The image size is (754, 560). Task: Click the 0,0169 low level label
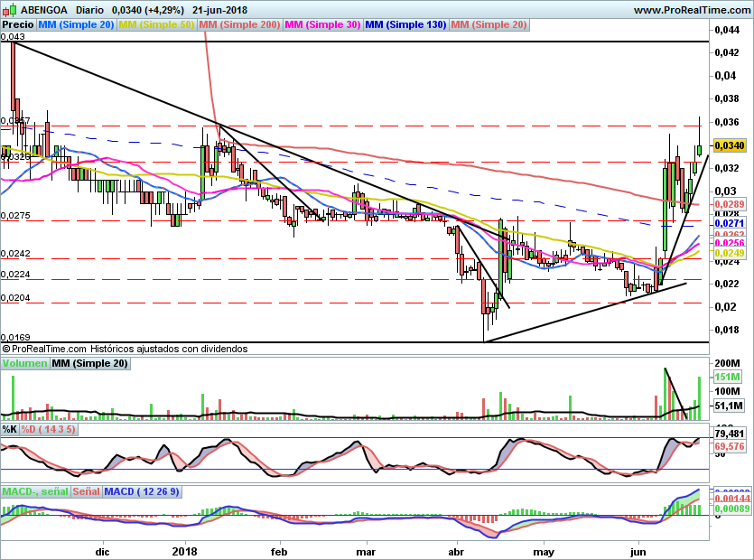coord(15,337)
